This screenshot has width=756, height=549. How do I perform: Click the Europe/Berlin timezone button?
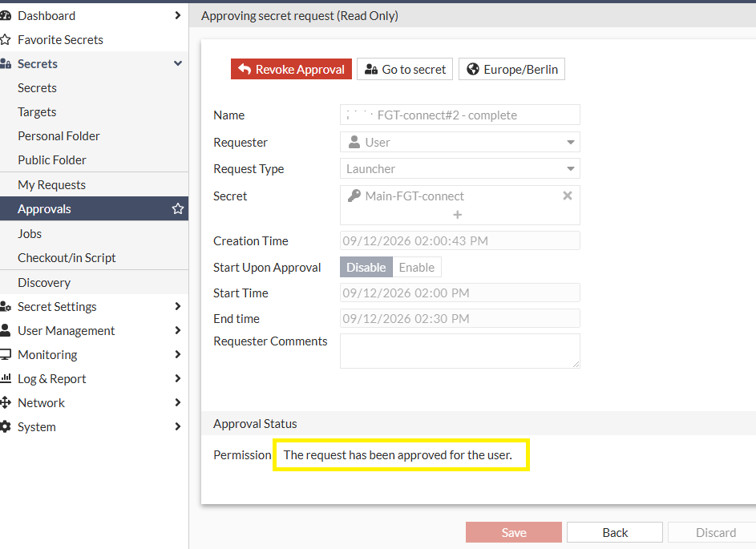(511, 69)
